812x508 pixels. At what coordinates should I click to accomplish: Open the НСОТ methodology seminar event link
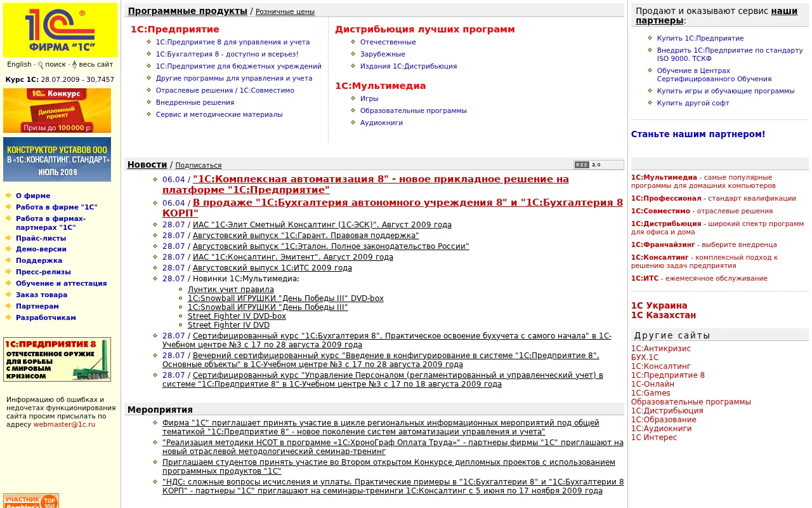[393, 447]
